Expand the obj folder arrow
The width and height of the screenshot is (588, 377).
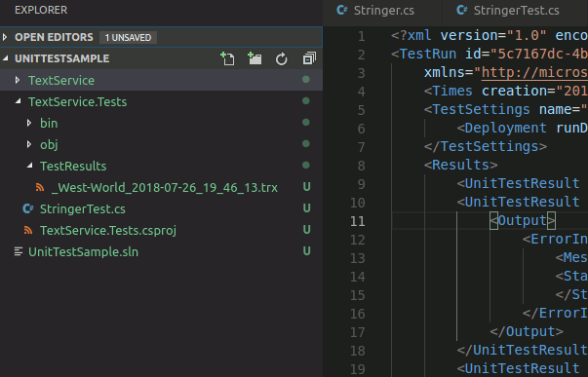pyautogui.click(x=29, y=144)
